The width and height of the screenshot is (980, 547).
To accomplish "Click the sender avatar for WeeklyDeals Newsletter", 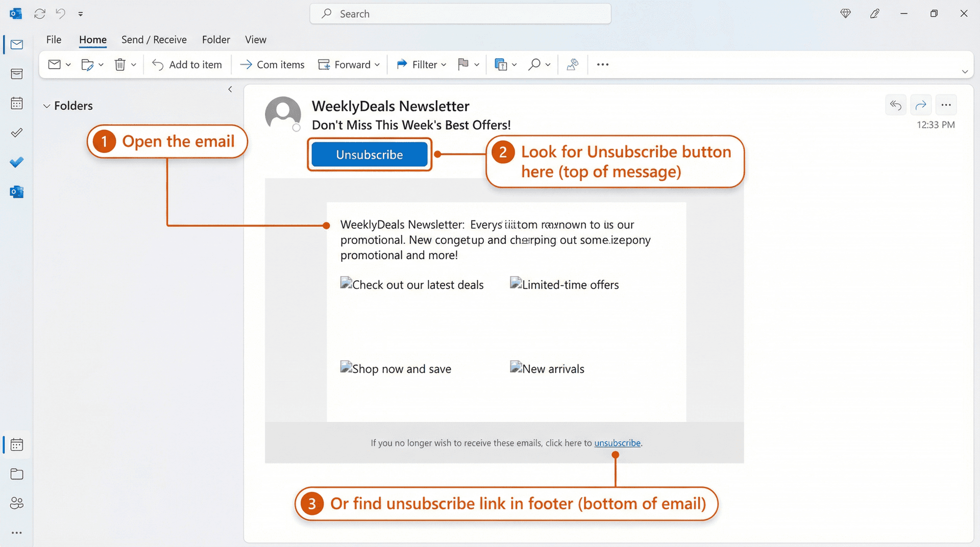I will click(x=283, y=113).
